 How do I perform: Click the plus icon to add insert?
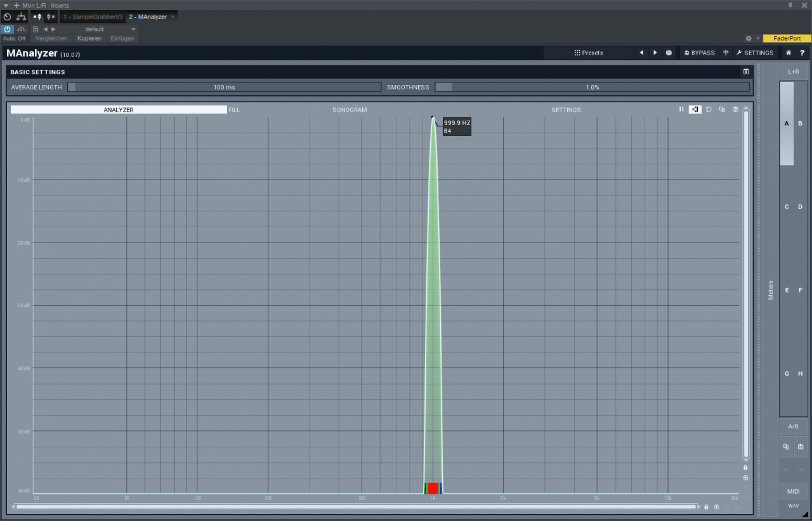16,5
